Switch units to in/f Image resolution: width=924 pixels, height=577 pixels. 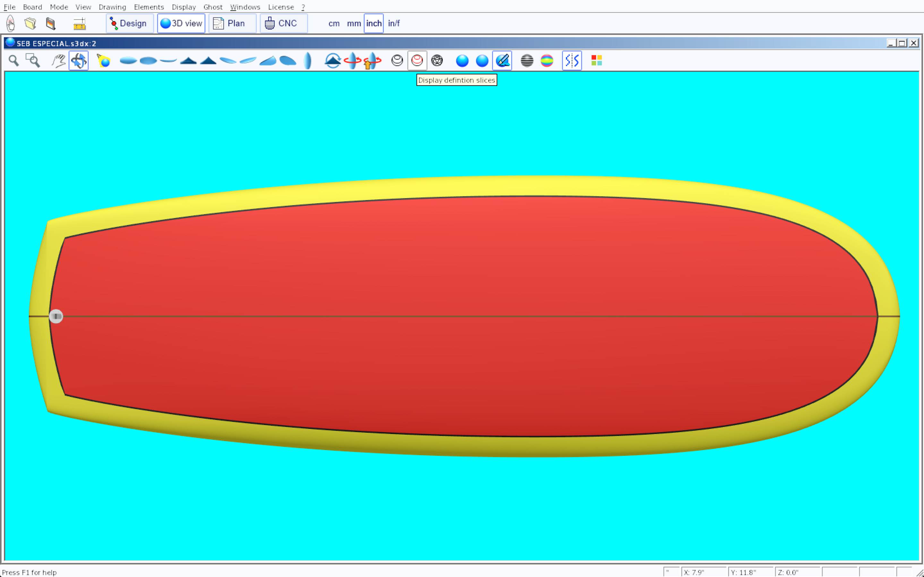[394, 23]
